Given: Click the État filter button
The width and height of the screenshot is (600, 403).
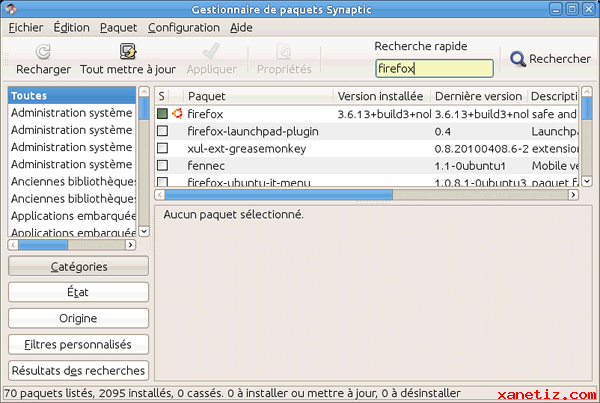Looking at the screenshot, I should pos(78,292).
